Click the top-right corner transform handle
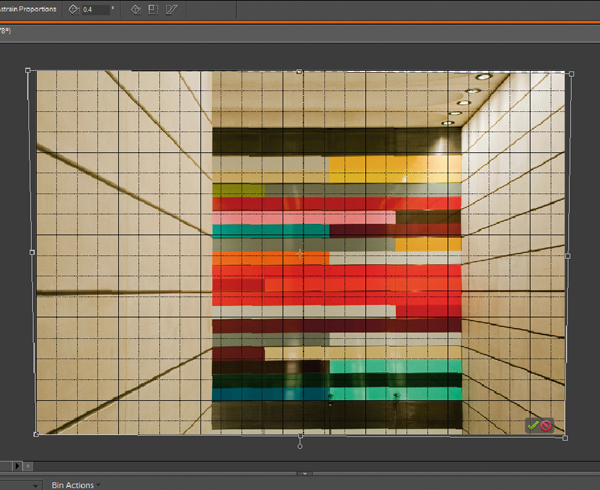 click(570, 73)
